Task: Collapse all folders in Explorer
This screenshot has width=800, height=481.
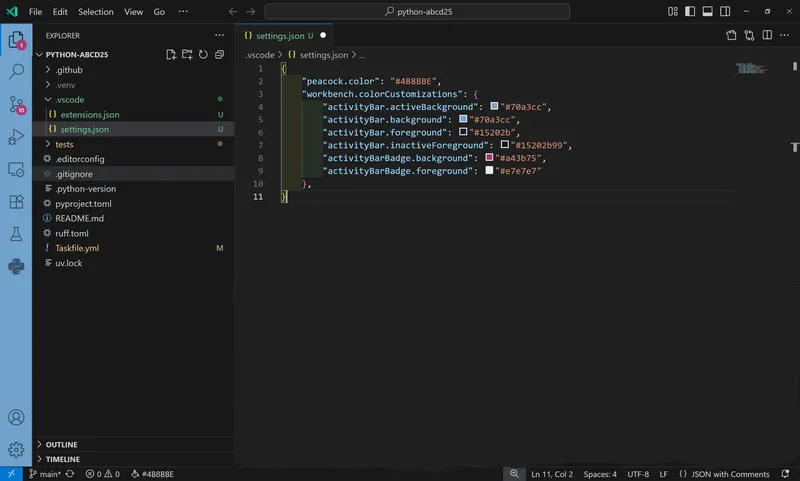Action: 219,55
